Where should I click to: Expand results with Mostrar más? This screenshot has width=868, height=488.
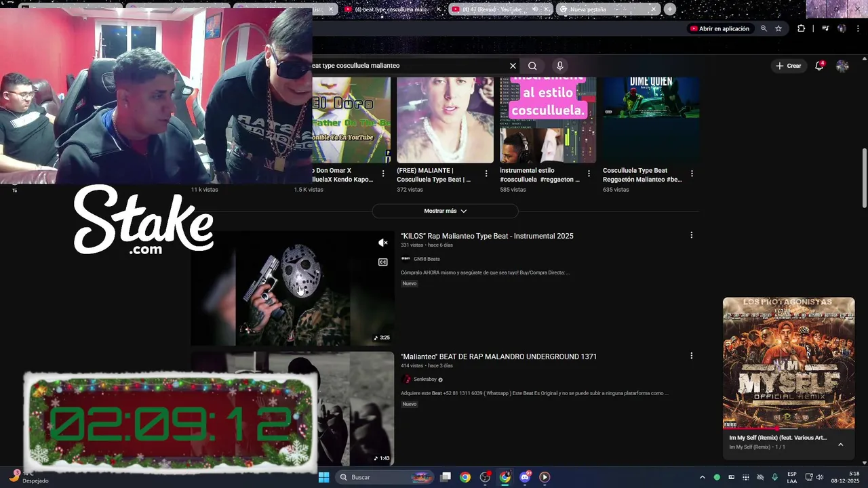coord(445,211)
